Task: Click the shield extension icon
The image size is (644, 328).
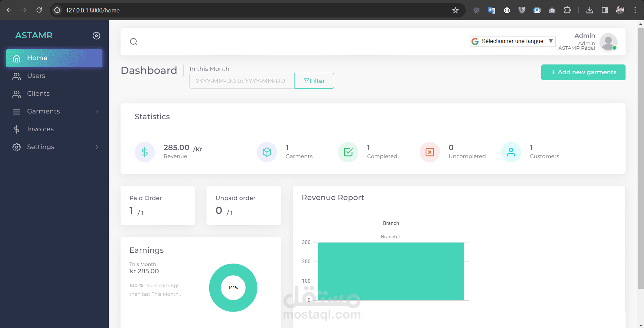Action: point(522,10)
